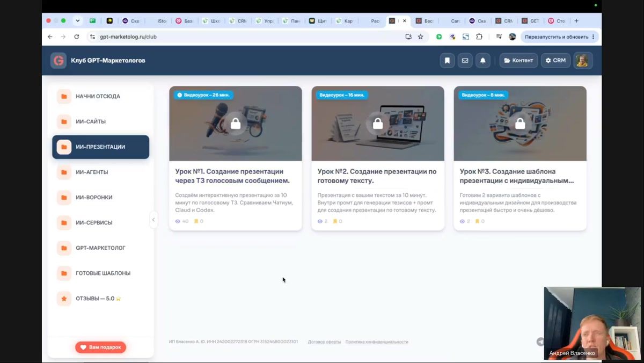Click the lock icon on the Урок №3 thumbnail
The image size is (644, 363).
tap(520, 124)
